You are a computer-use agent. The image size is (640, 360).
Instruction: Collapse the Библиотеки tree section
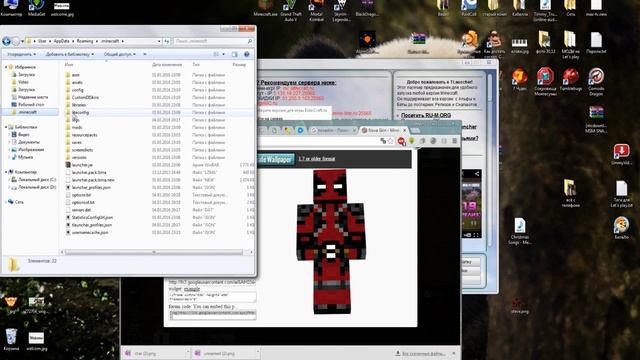point(6,127)
